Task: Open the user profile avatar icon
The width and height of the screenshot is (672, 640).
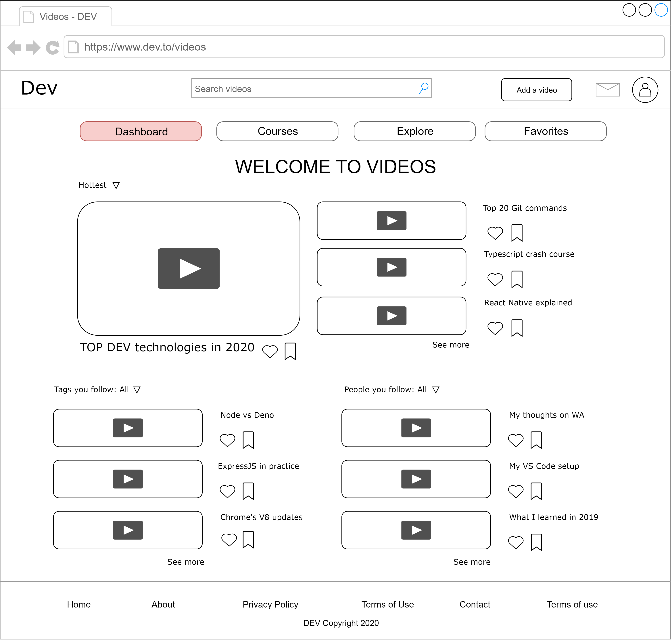Action: (x=645, y=90)
